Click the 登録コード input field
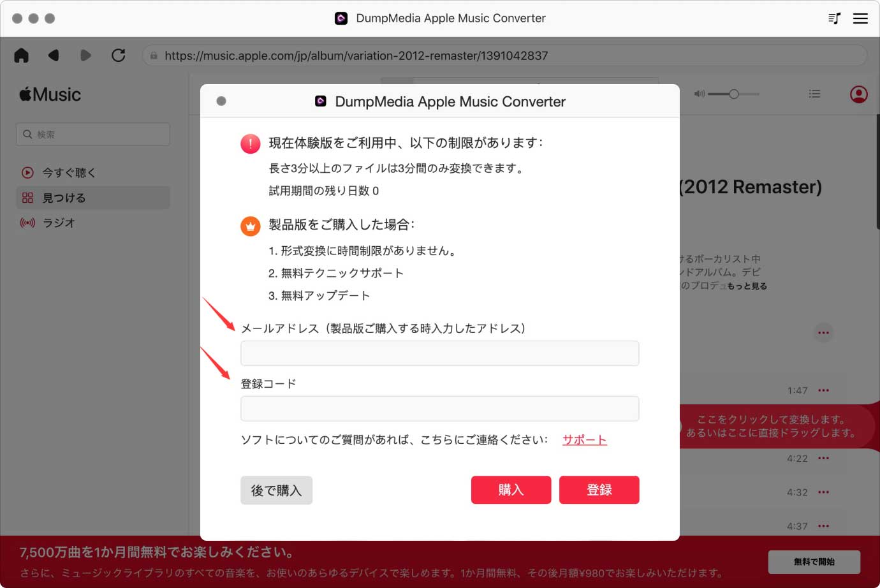 point(440,409)
